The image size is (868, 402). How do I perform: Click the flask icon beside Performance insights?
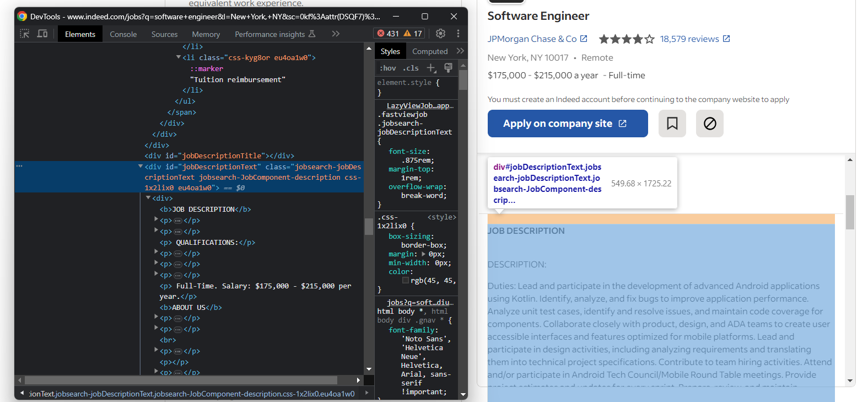coord(312,34)
